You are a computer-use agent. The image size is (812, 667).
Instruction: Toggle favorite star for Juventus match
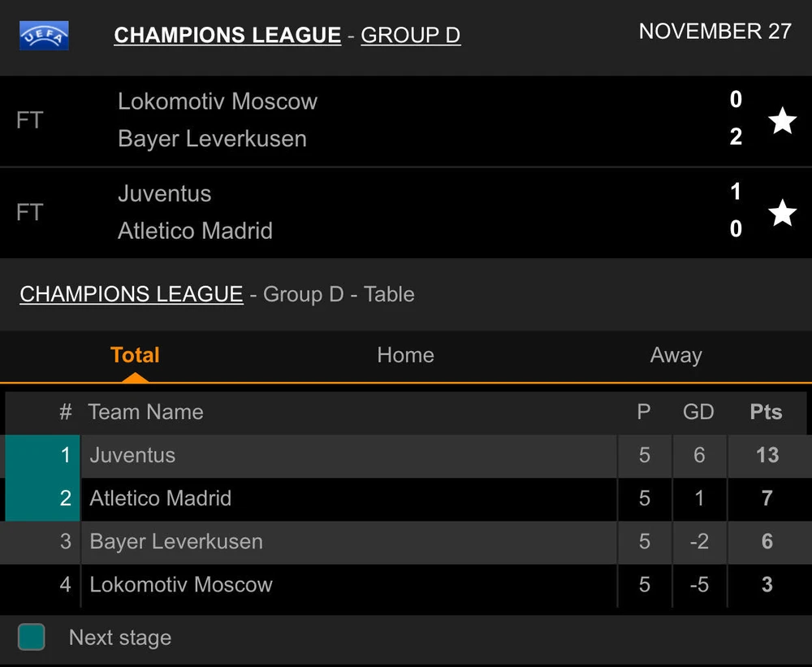click(782, 213)
